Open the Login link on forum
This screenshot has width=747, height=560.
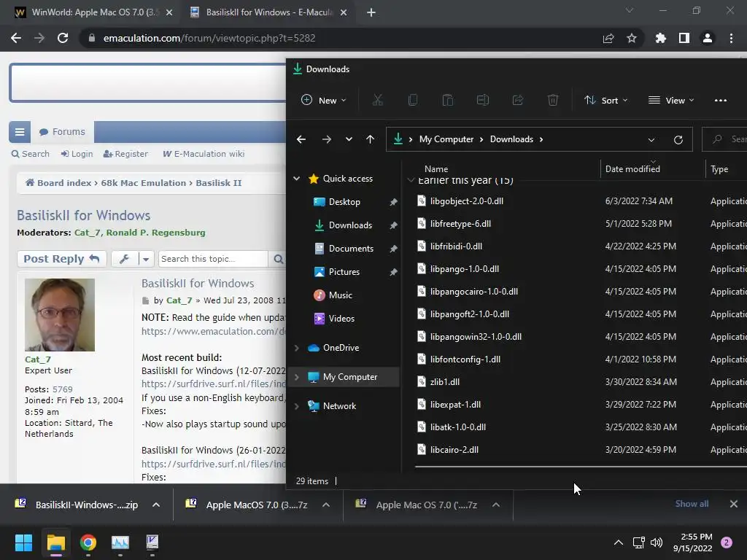pos(77,154)
